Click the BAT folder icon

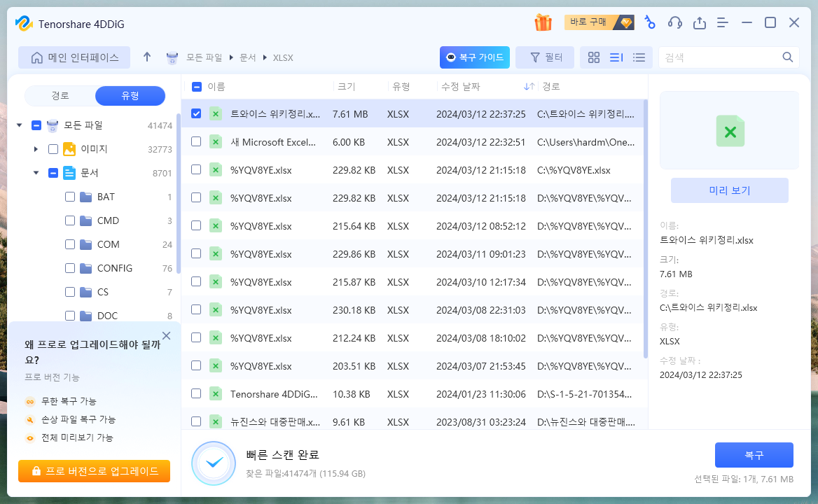pyautogui.click(x=86, y=197)
